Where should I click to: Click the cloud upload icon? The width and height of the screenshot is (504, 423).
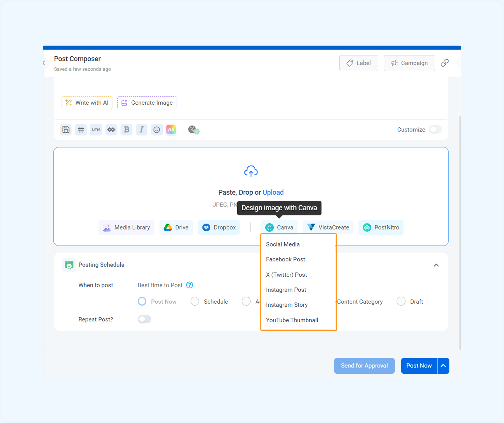tap(251, 171)
